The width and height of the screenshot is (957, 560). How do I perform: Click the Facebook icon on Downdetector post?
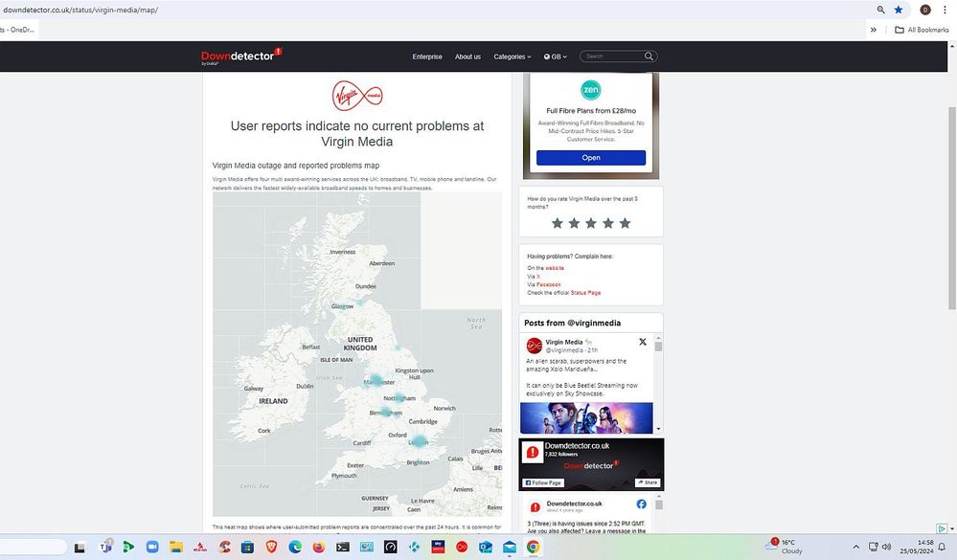(x=642, y=504)
